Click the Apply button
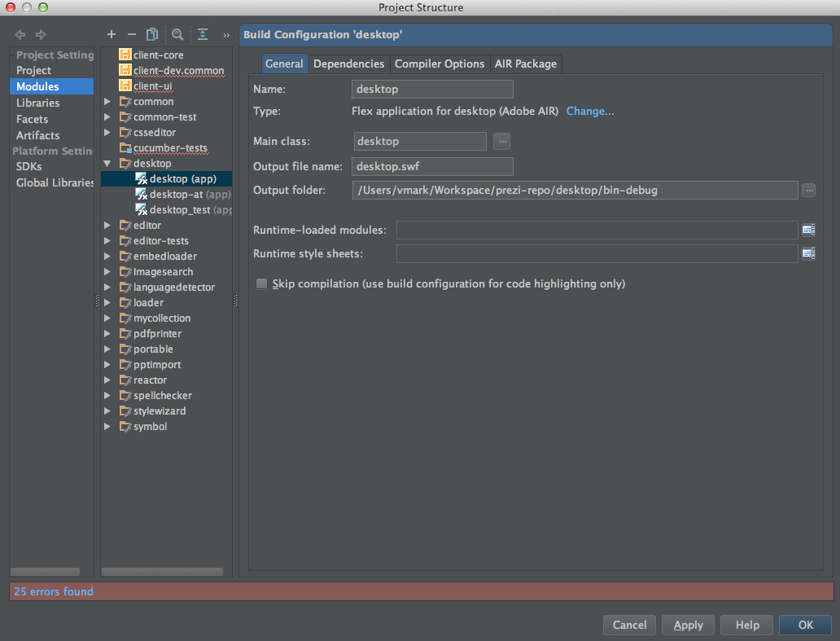Viewport: 840px width, 641px height. pos(689,625)
